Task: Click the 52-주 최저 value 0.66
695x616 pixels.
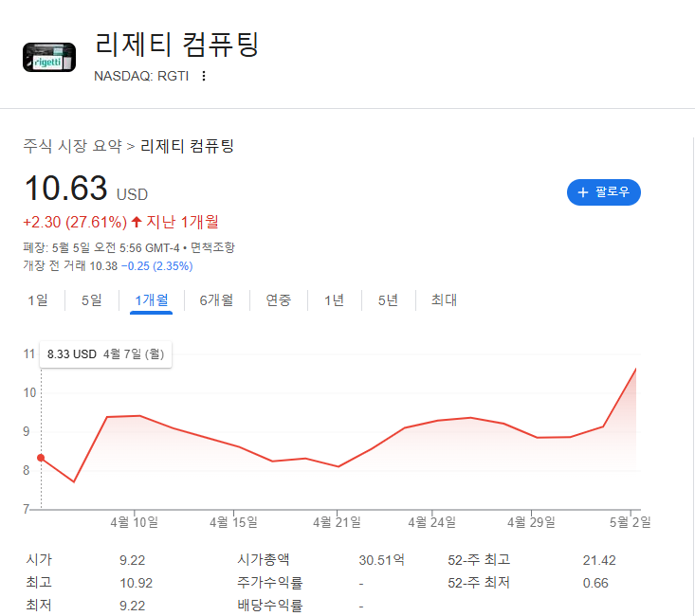Action: click(595, 583)
